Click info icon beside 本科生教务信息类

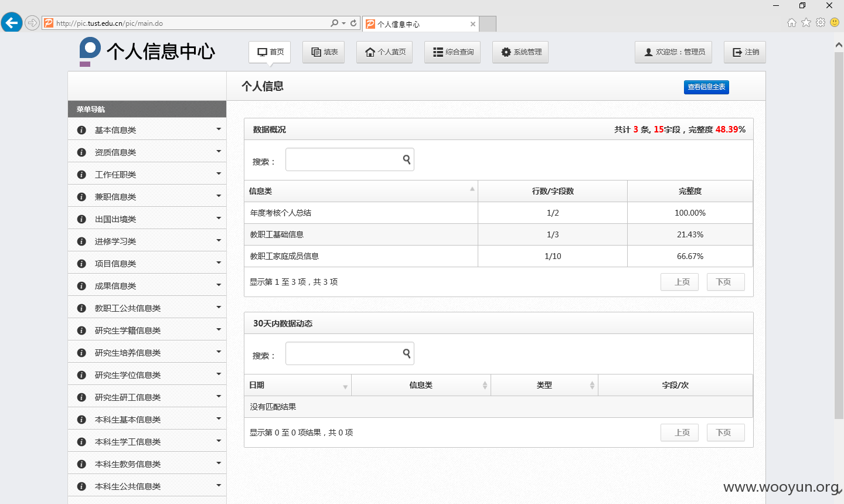[81, 464]
